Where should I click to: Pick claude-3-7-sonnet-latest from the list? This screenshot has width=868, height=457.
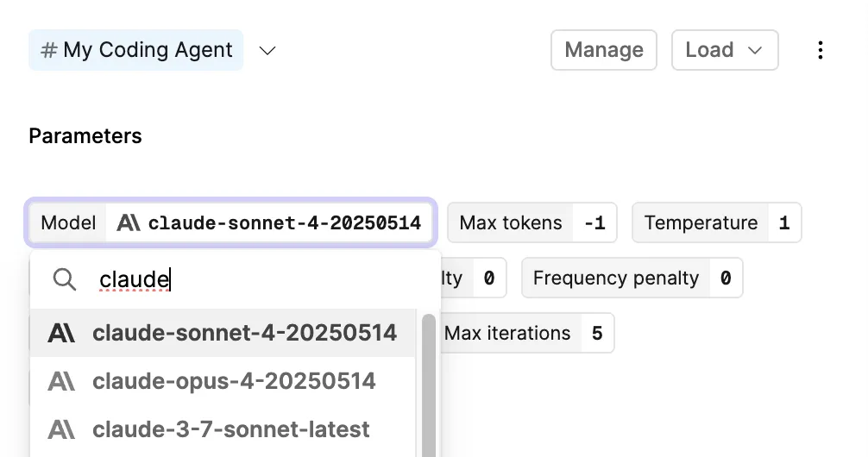click(x=223, y=429)
